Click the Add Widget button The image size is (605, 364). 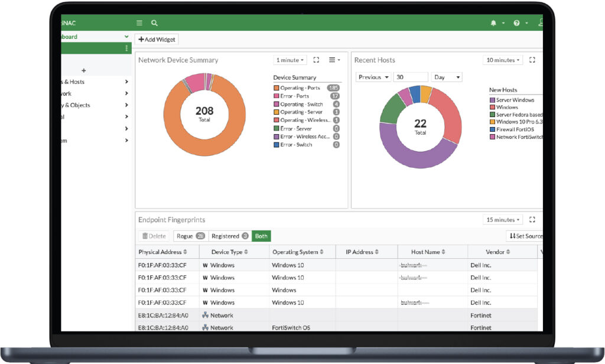pyautogui.click(x=157, y=39)
